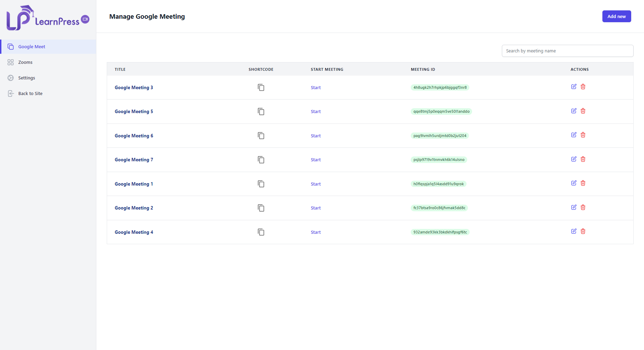Delete Google Meeting 3 entry
This screenshot has width=644, height=350.
[583, 87]
